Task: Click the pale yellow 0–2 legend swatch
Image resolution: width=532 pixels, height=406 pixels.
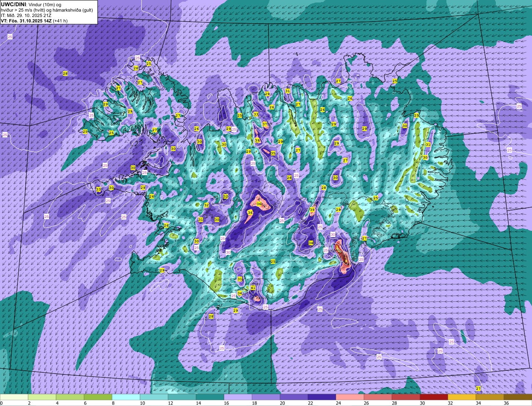Action: coord(14,397)
